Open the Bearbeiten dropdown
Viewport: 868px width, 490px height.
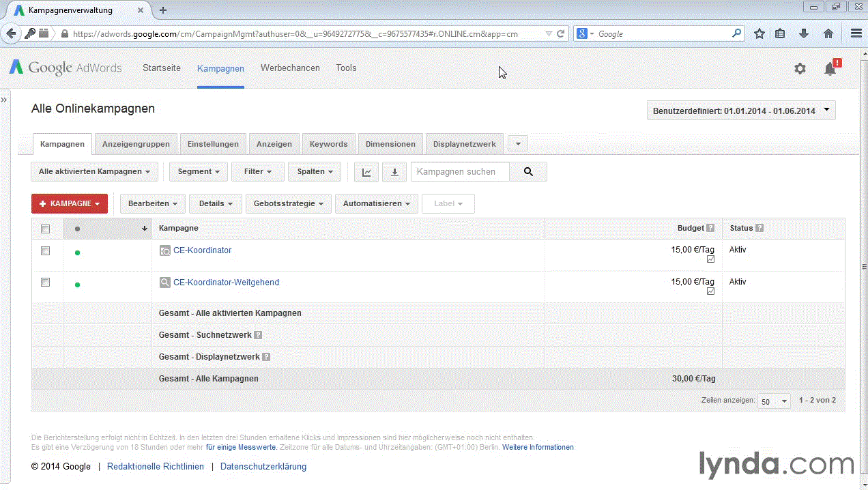click(153, 203)
